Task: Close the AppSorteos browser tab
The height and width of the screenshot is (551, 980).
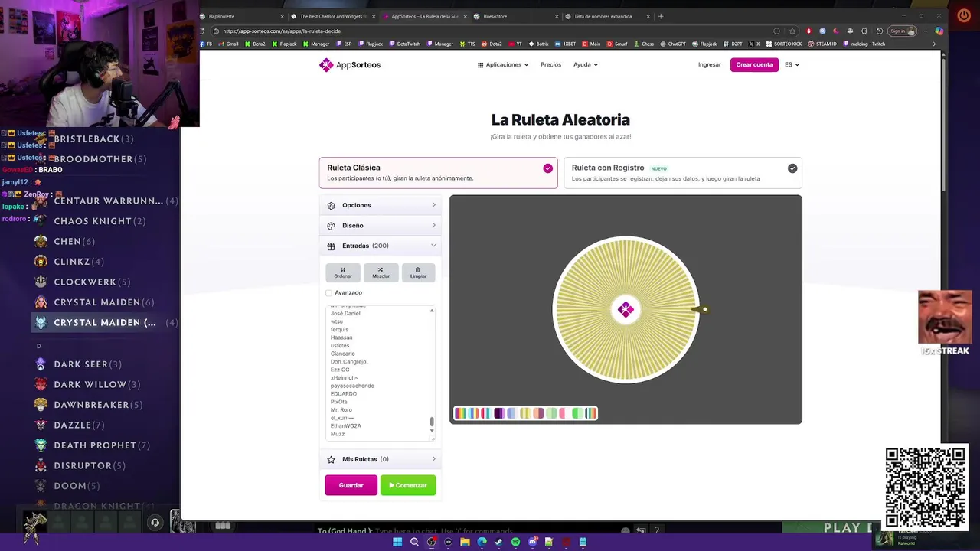Action: 465,16
